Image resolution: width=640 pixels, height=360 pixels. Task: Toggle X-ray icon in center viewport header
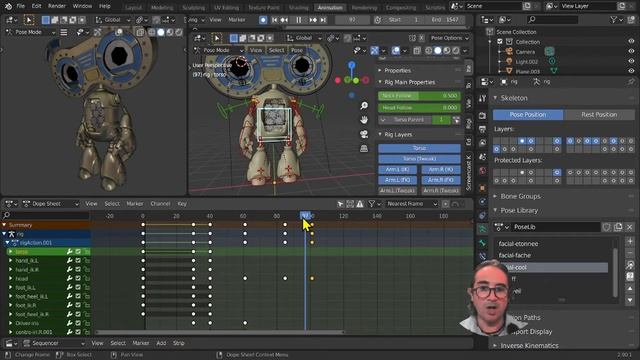tap(417, 51)
